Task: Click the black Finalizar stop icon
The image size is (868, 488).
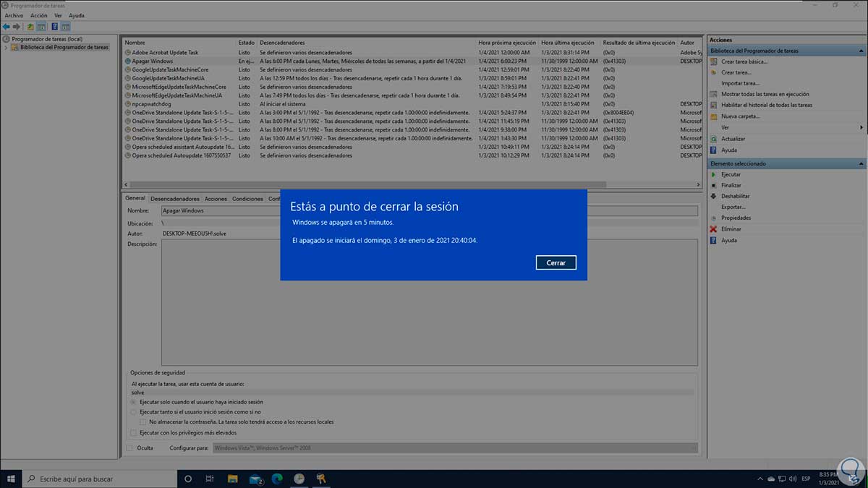Action: (714, 185)
